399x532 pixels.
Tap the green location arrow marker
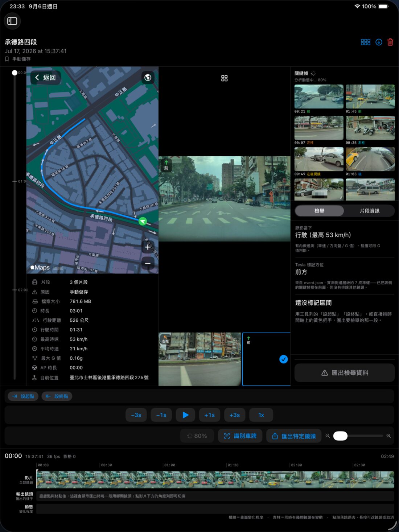coord(143,221)
